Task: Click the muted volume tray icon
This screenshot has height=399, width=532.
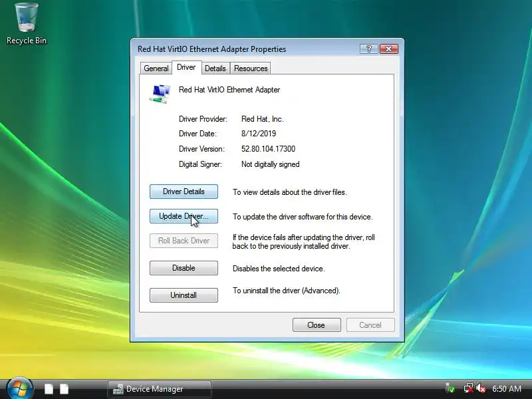Action: [x=481, y=388]
